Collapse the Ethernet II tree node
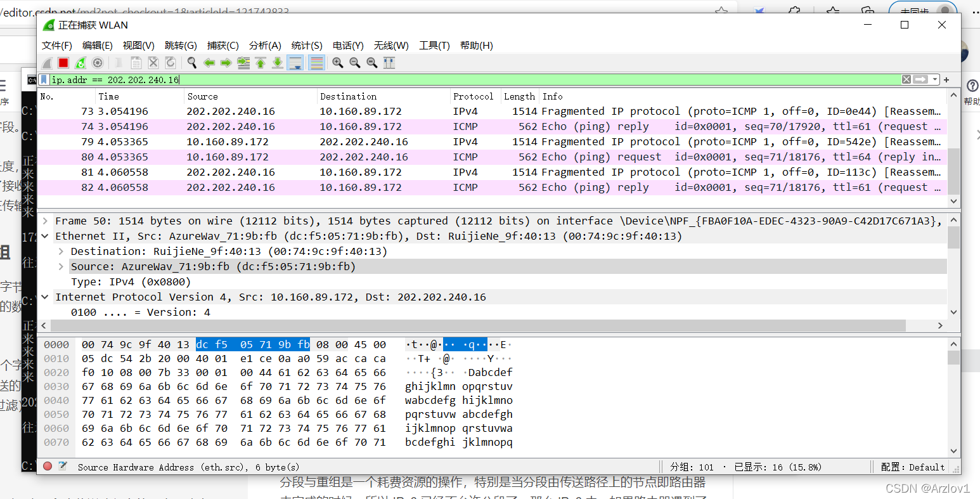The width and height of the screenshot is (980, 499). pyautogui.click(x=45, y=236)
